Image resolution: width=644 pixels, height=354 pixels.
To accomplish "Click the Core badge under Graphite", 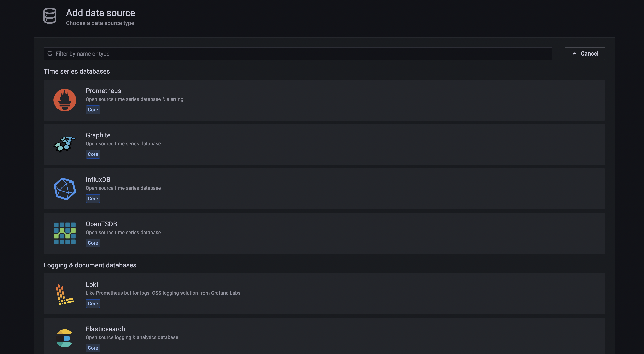I will point(93,154).
